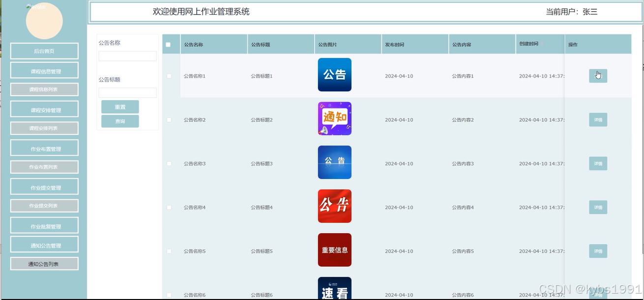Open the red 公告 image of row 4
The width and height of the screenshot is (644, 300).
[335, 206]
